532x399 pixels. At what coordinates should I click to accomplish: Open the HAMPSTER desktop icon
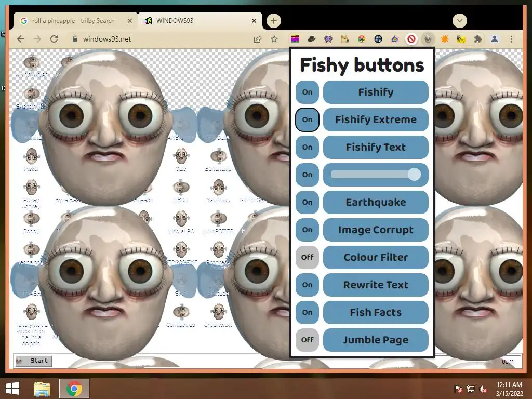pyautogui.click(x=218, y=222)
